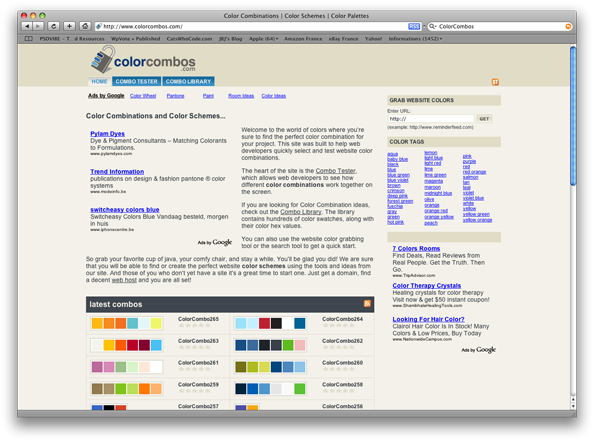
Task: Switch to the Combo Tester tab
Action: click(136, 81)
